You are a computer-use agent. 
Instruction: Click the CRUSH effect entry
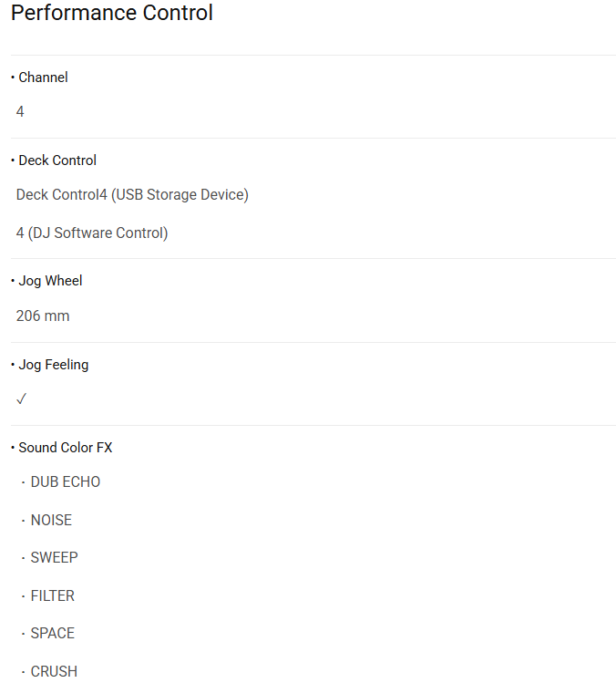(x=54, y=671)
